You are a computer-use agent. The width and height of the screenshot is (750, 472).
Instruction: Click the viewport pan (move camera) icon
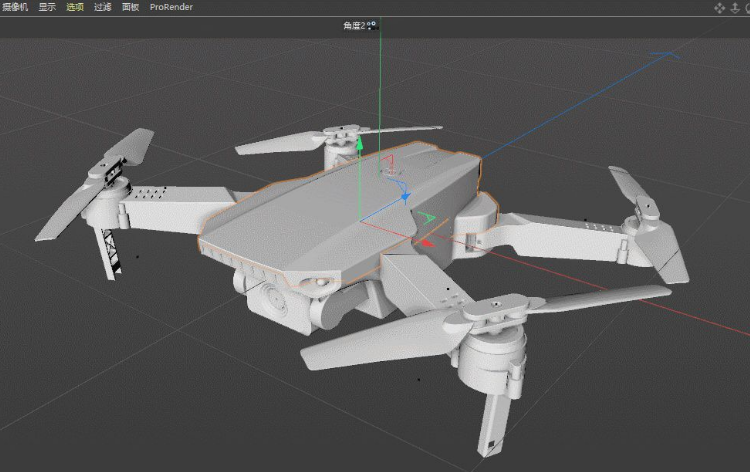[719, 8]
